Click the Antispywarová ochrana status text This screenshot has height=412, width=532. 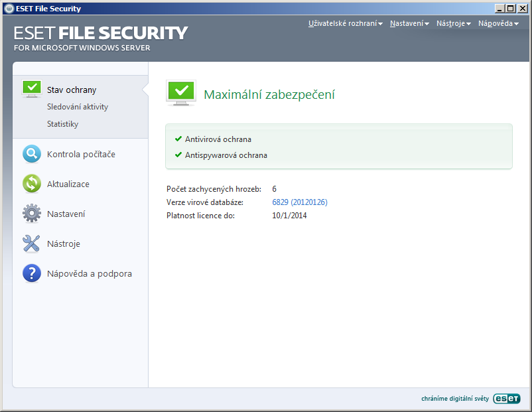click(226, 155)
